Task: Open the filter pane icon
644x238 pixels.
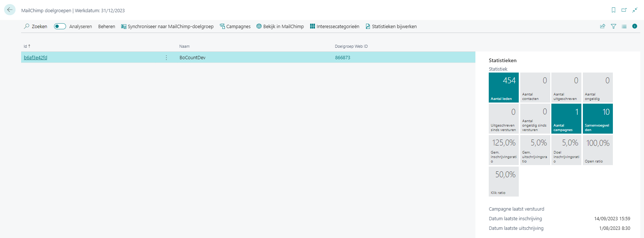Action: pos(614,26)
